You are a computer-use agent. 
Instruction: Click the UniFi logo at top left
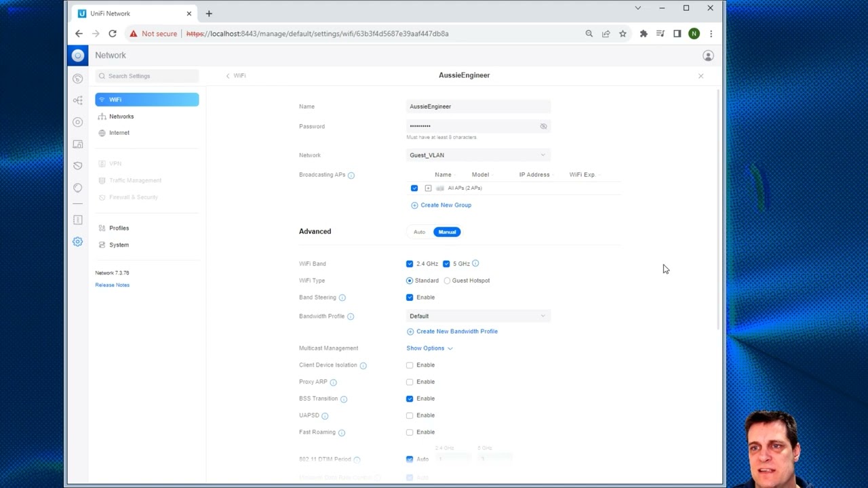pos(77,56)
